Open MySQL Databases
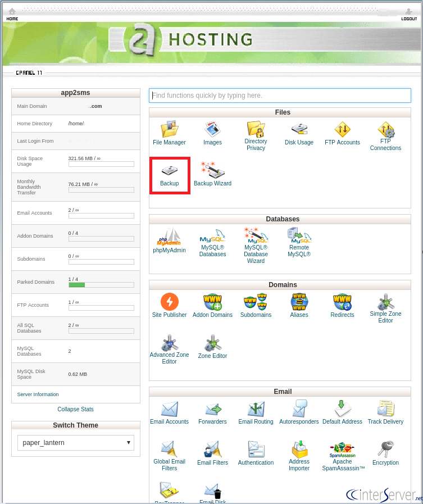 212,243
